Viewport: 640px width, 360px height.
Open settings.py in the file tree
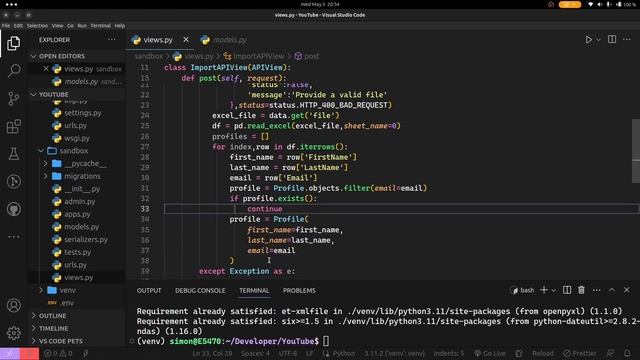(82, 113)
